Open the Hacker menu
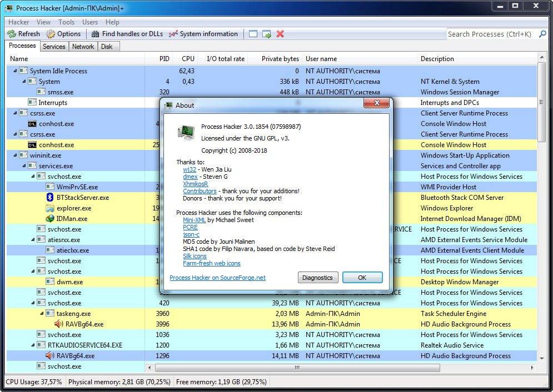 19,22
